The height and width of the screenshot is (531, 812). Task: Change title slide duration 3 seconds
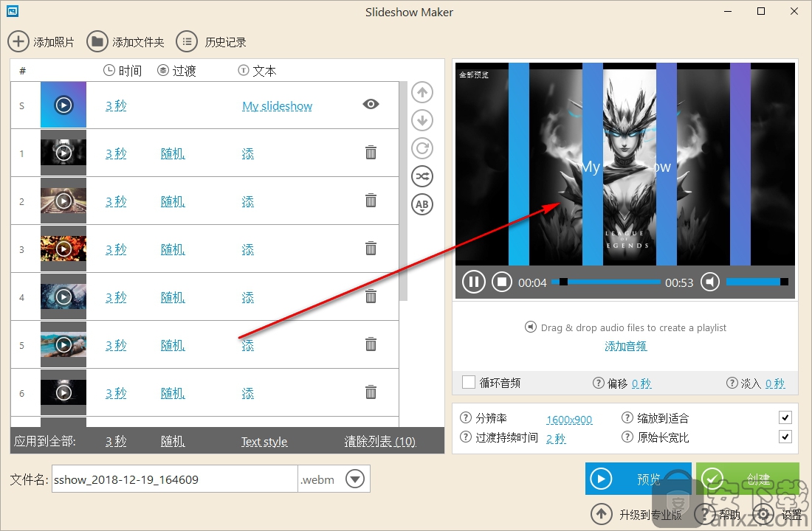116,106
